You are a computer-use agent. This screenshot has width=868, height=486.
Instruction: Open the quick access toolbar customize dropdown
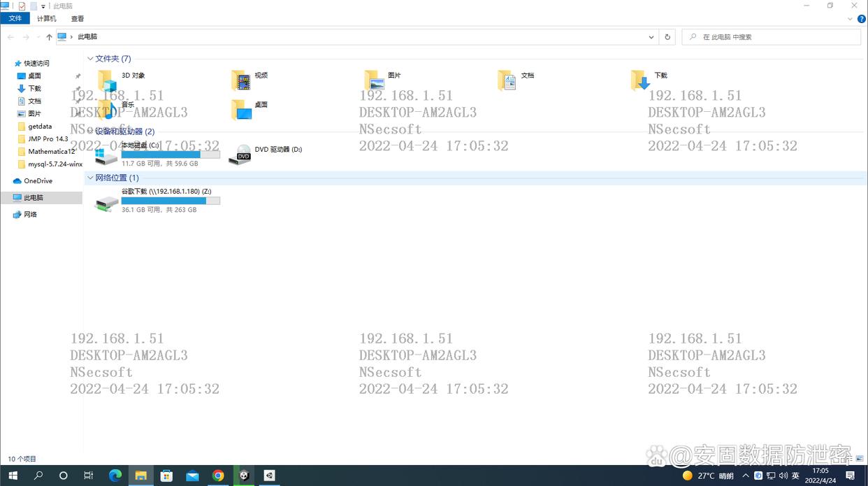point(43,6)
